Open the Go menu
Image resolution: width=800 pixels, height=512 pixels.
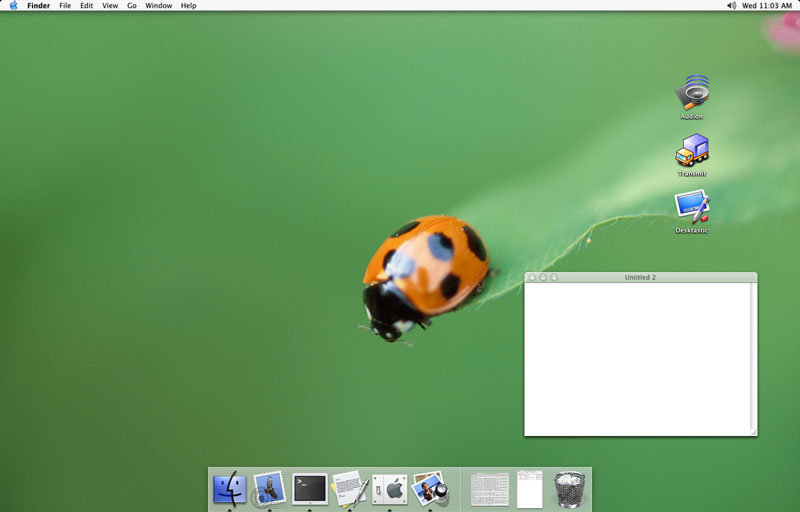click(132, 6)
